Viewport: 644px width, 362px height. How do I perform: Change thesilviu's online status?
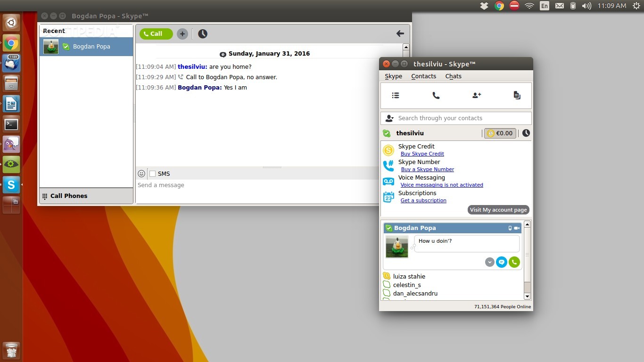(x=387, y=133)
